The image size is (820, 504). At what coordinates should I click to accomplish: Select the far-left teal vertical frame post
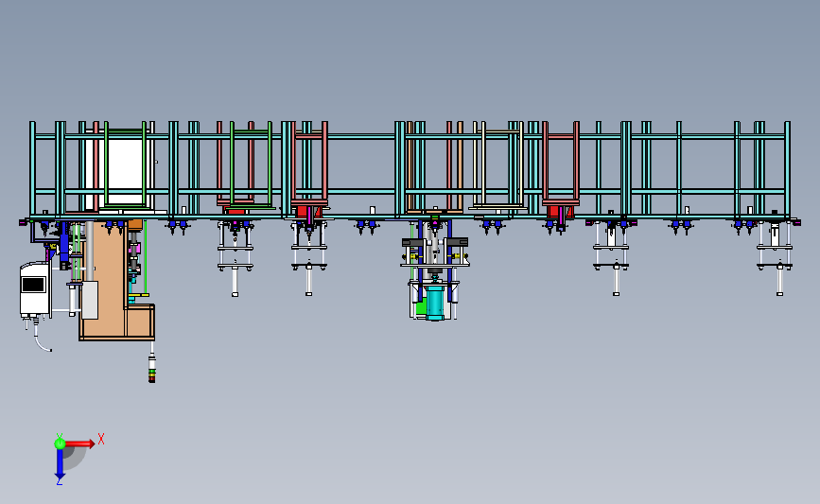[x=32, y=168]
